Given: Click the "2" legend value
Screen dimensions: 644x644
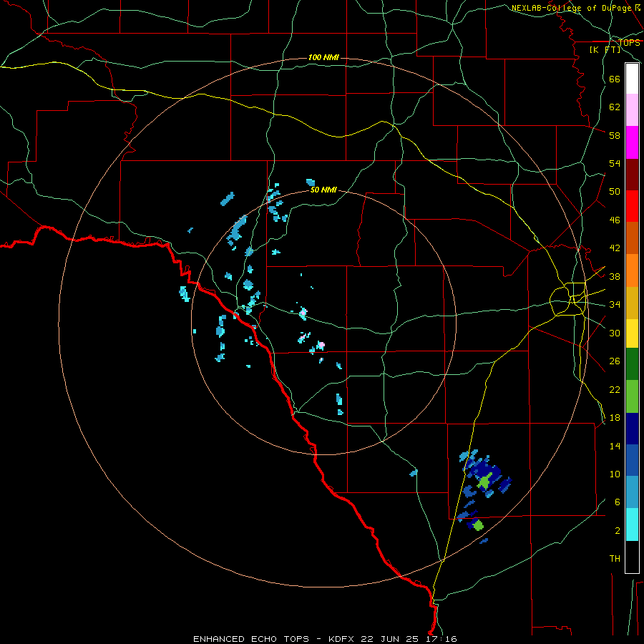Looking at the screenshot, I should point(617,531).
